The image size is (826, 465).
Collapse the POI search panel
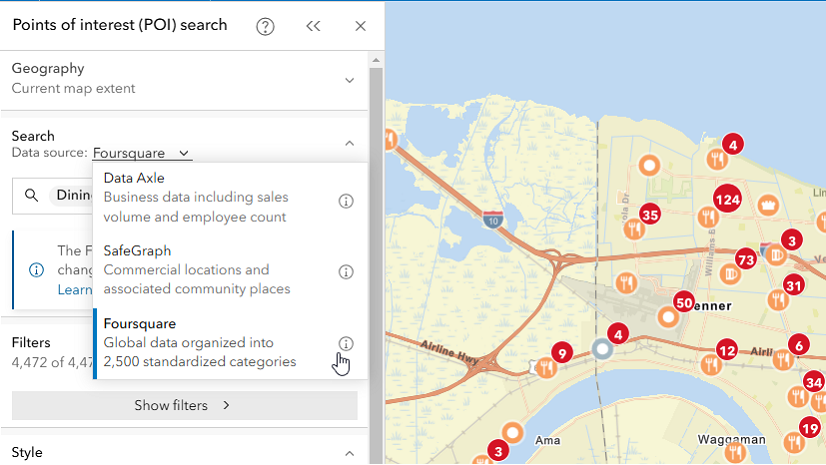(313, 26)
